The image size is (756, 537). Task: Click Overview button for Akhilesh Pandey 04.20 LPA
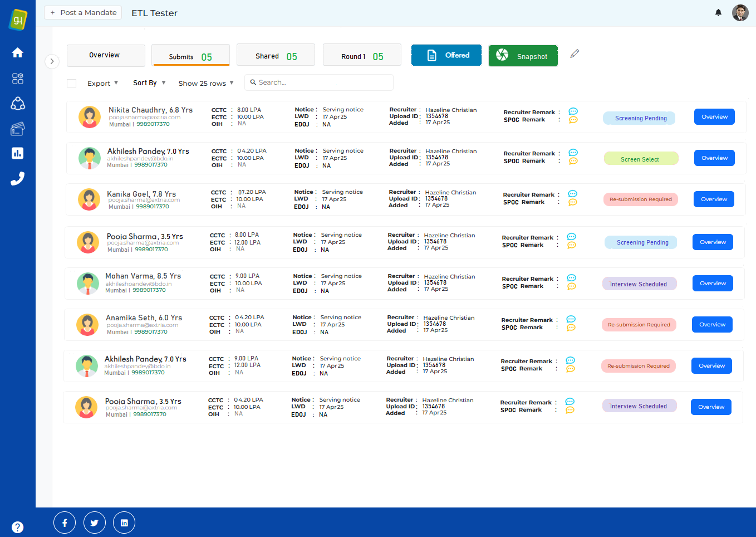coord(714,158)
